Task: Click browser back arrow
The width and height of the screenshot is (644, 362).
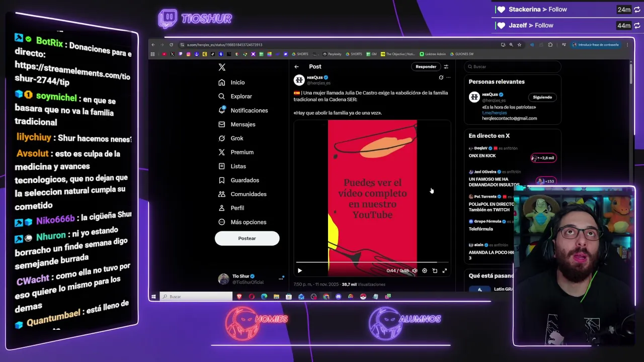Action: tap(153, 45)
